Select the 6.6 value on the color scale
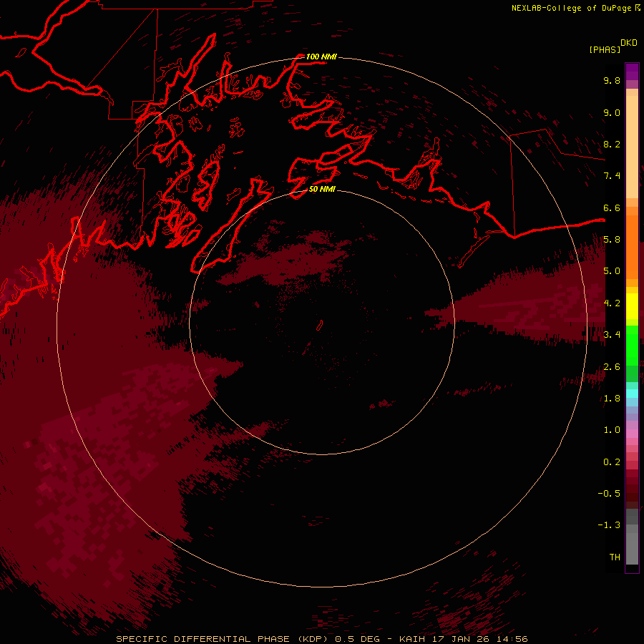This screenshot has height=644, width=644. click(x=612, y=208)
